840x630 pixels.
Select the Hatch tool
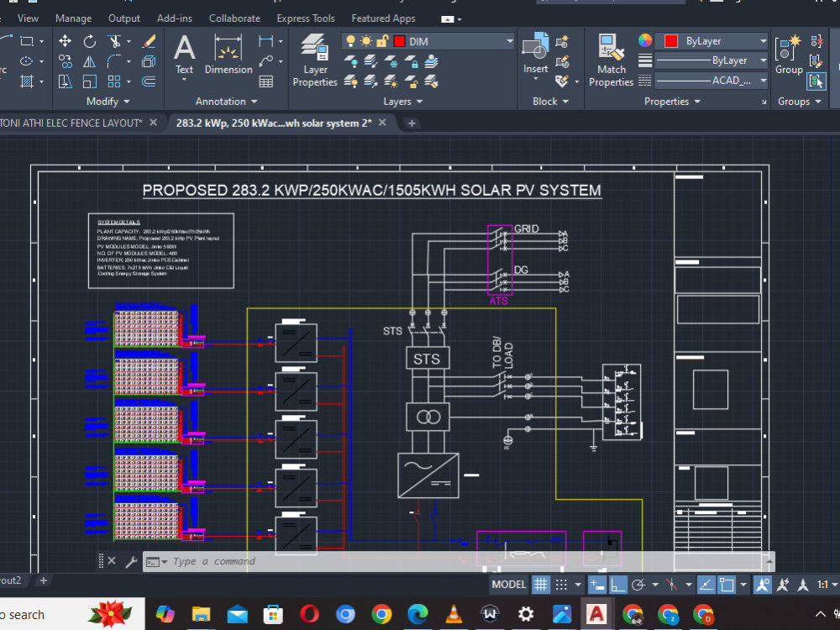pos(26,81)
